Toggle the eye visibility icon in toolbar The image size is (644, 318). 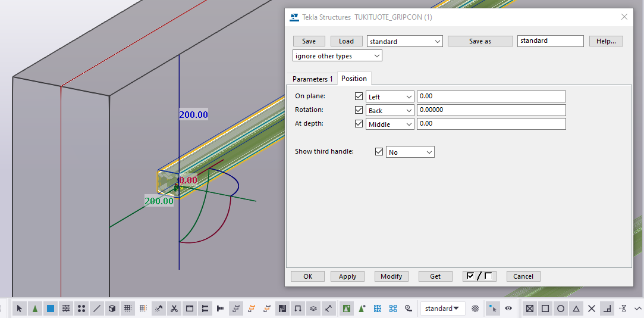click(x=508, y=308)
